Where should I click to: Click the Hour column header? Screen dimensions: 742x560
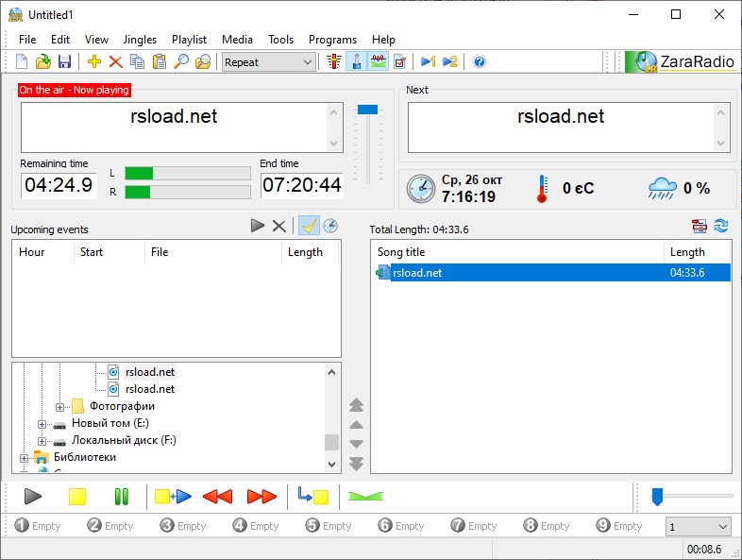(x=43, y=252)
